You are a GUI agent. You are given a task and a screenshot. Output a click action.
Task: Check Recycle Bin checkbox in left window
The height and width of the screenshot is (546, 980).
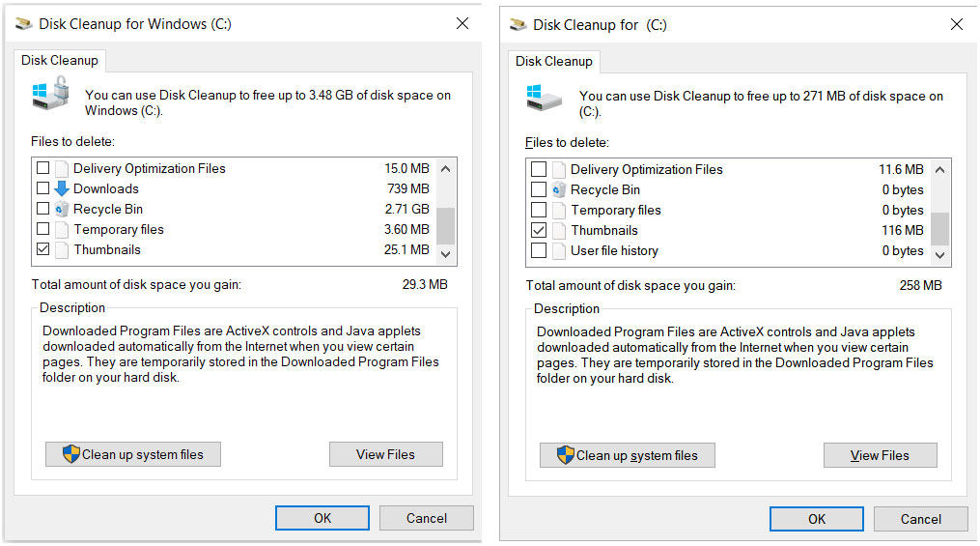coord(42,209)
